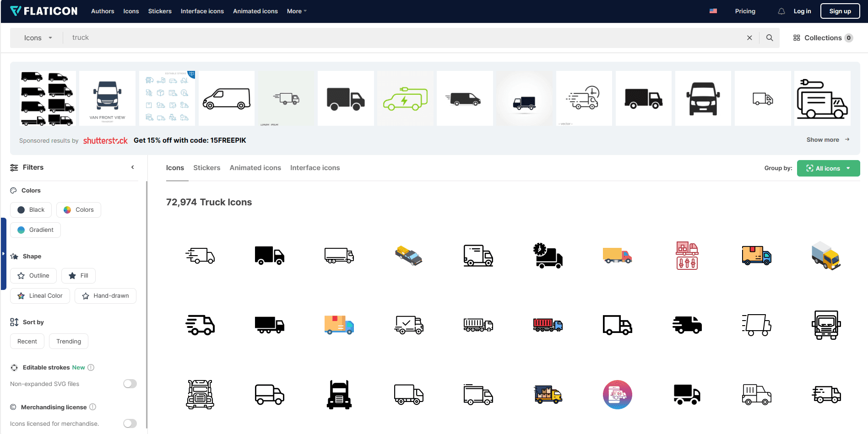Image resolution: width=868 pixels, height=434 pixels.
Task: Click the Filters icon in the sidebar
Action: click(14, 167)
